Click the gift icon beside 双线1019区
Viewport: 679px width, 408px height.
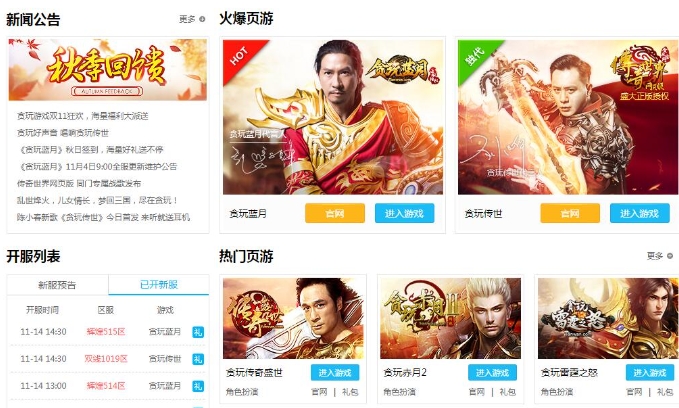(198, 359)
